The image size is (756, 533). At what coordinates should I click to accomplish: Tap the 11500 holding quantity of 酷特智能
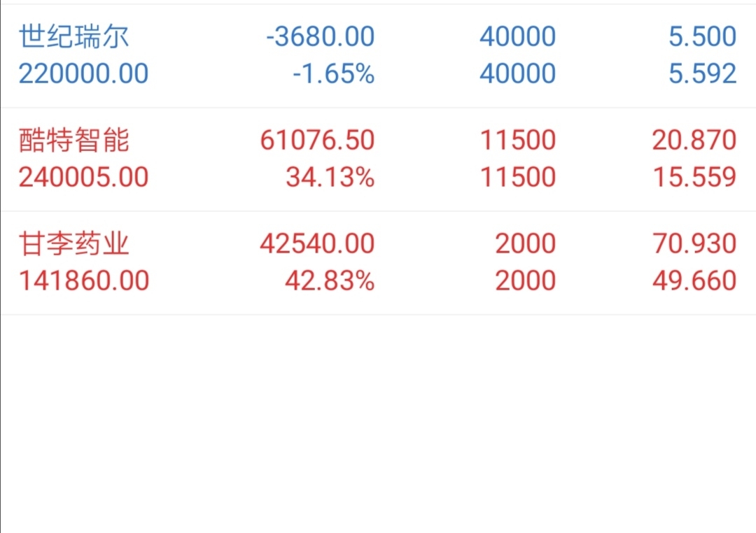click(x=518, y=140)
